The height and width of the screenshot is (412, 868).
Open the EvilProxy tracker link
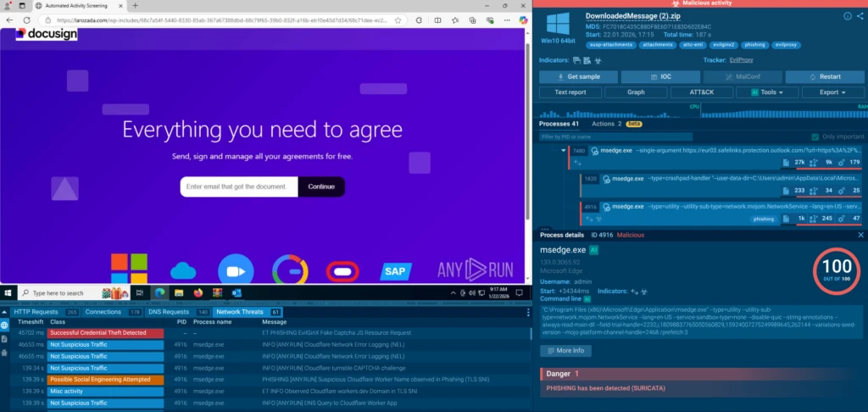741,60
